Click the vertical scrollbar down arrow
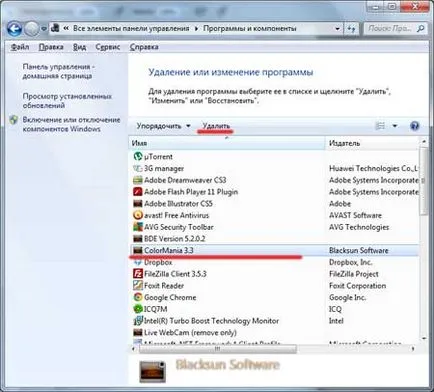Viewport: 434px width, 392px height. tap(424, 339)
